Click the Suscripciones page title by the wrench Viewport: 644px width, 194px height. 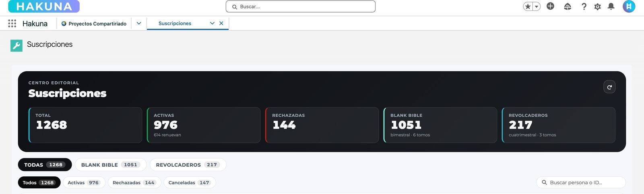[50, 44]
